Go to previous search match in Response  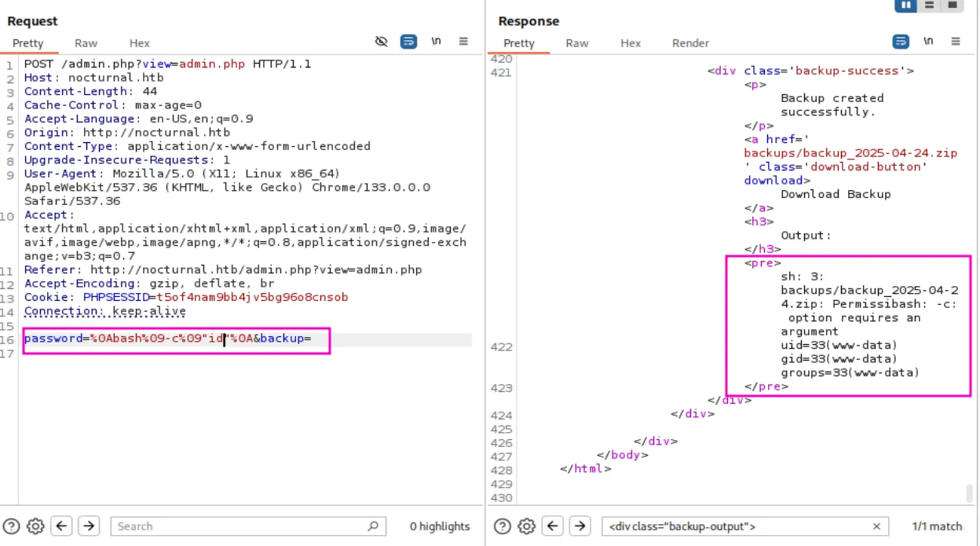[553, 526]
